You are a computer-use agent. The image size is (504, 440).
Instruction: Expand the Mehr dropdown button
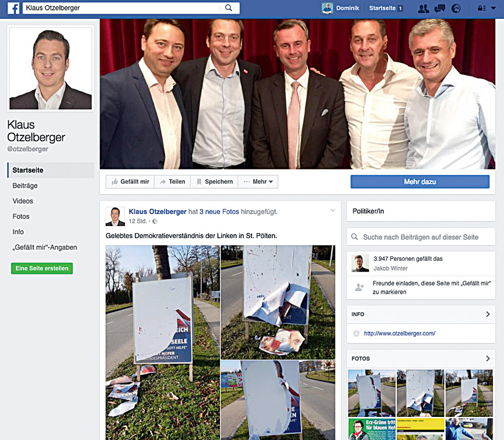point(258,182)
